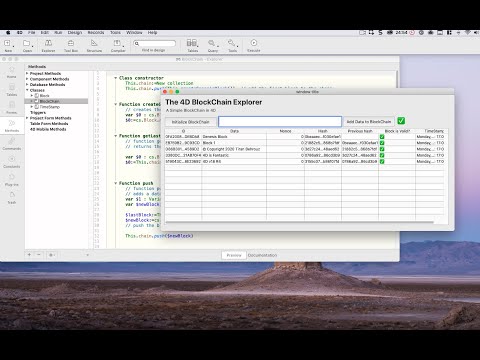This screenshot has width=480, height=360.
Task: Collapse the Classes tree node
Action: [x=27, y=90]
